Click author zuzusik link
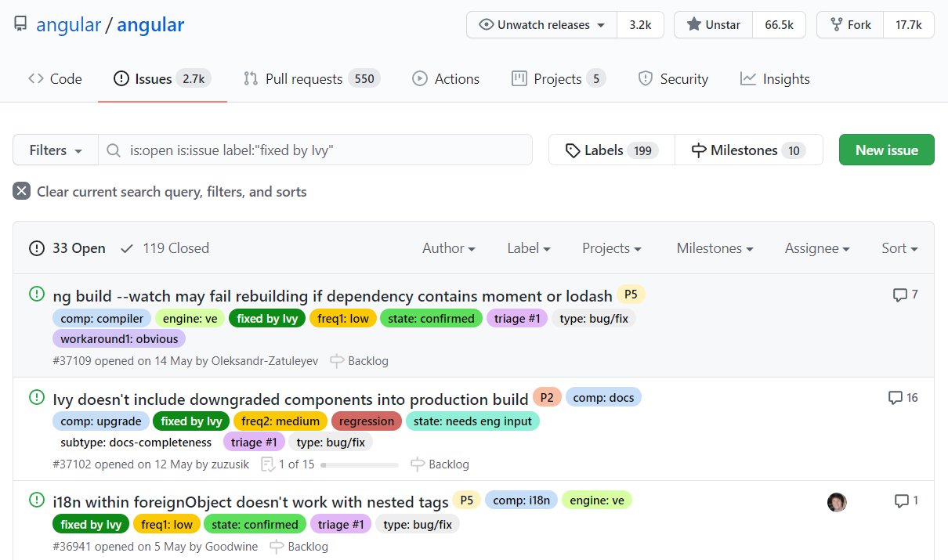Image resolution: width=948 pixels, height=560 pixels. 230,464
